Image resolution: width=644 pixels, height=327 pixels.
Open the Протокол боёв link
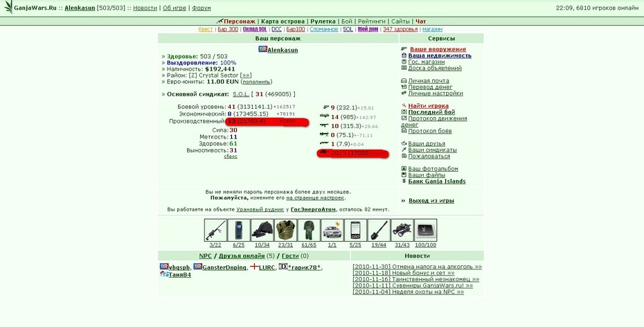(430, 131)
